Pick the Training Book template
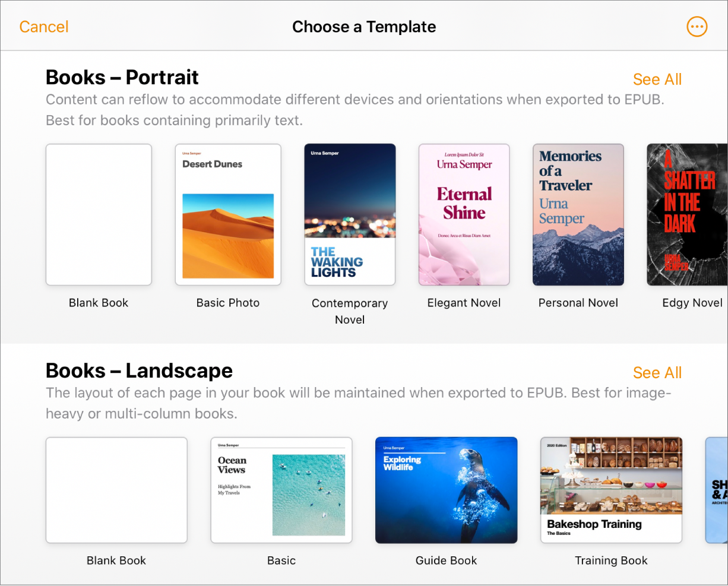728x586 pixels. coord(611,490)
